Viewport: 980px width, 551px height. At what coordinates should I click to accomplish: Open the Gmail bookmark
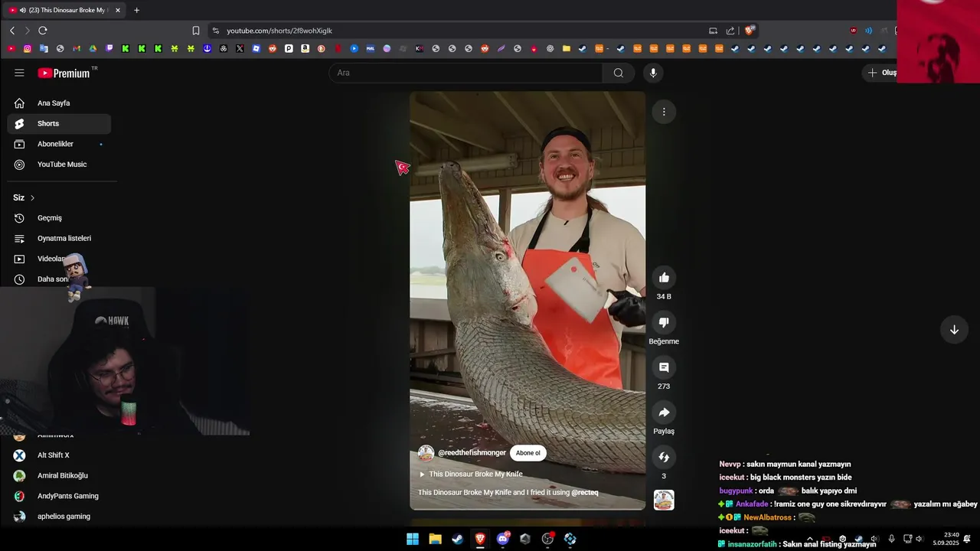tap(77, 48)
